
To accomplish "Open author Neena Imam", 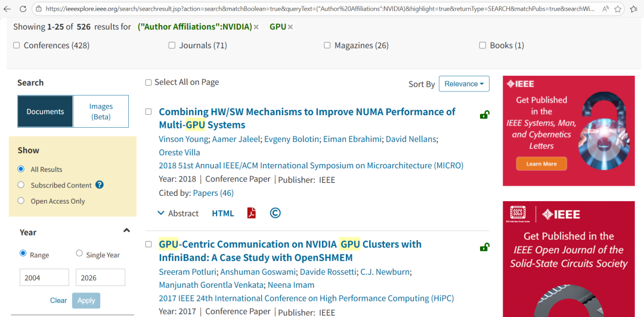I will pos(291,285).
